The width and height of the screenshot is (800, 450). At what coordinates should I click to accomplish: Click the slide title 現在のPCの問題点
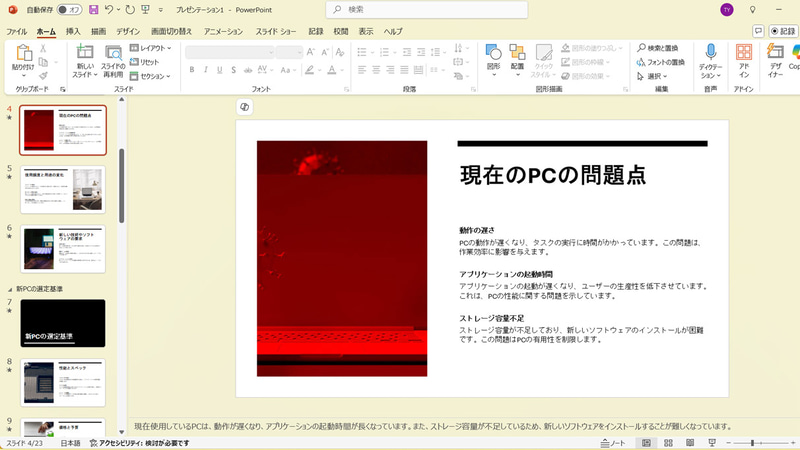click(x=553, y=174)
